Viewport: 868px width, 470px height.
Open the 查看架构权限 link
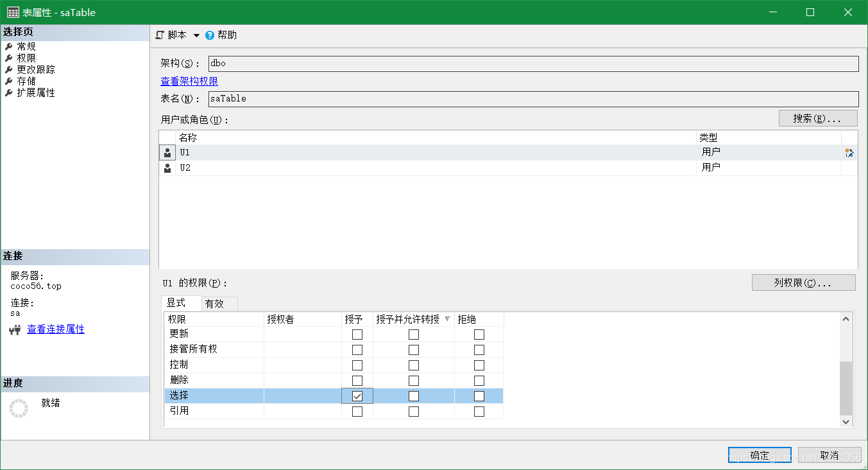click(x=189, y=82)
